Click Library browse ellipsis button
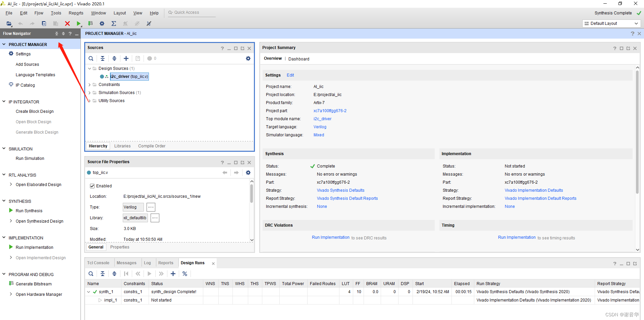Screen dimensions: 644x320 pos(155,218)
